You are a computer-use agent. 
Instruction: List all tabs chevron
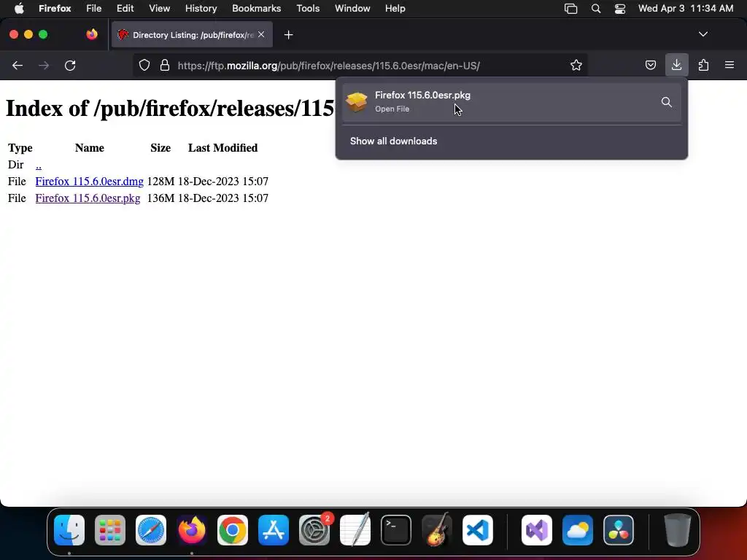[x=703, y=34]
